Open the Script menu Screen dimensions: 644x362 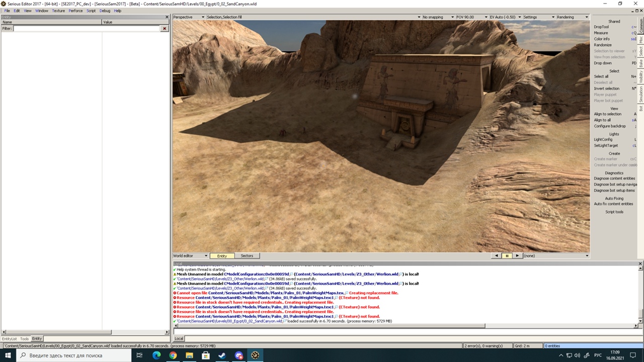tap(91, 11)
